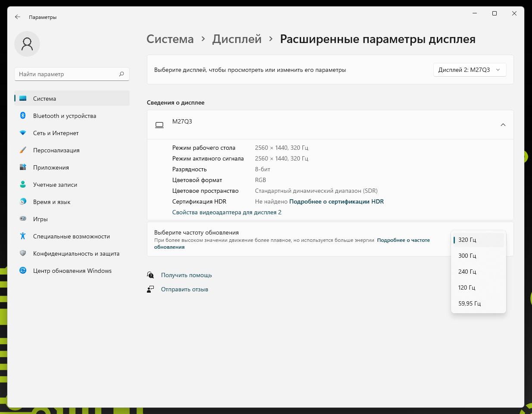Open the user account avatar
Viewport: 532px width, 414px height.
[x=27, y=43]
